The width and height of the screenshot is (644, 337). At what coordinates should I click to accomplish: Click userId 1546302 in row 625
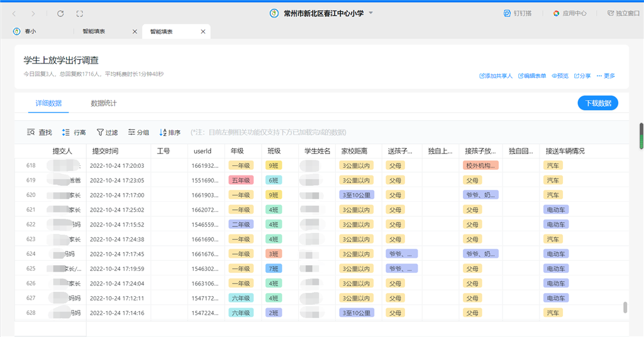[x=205, y=268]
